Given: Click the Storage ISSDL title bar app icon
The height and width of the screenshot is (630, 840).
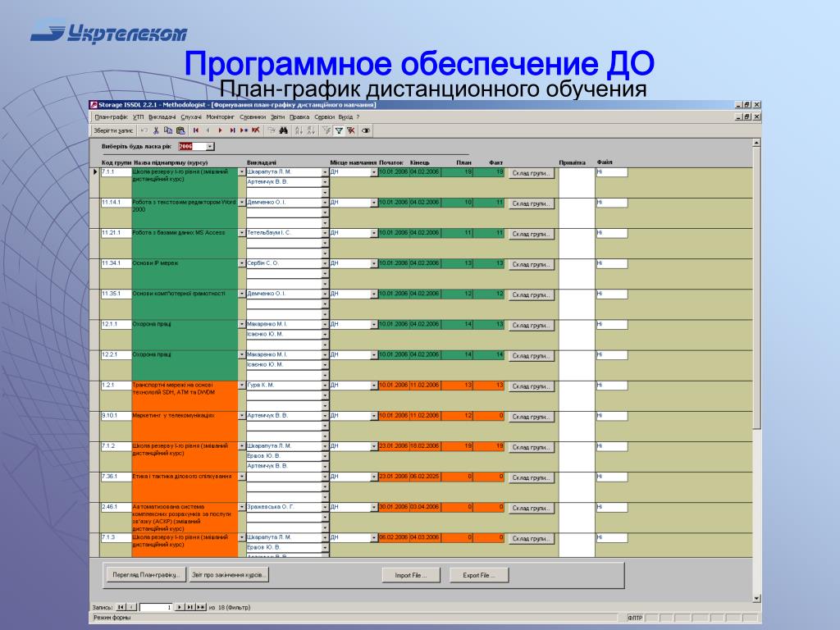Looking at the screenshot, I should [94, 104].
